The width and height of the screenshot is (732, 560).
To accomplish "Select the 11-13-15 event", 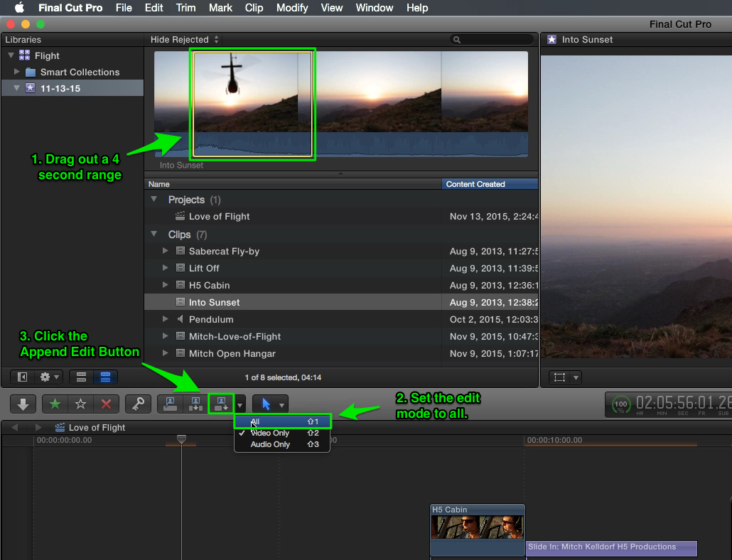I will point(72,88).
